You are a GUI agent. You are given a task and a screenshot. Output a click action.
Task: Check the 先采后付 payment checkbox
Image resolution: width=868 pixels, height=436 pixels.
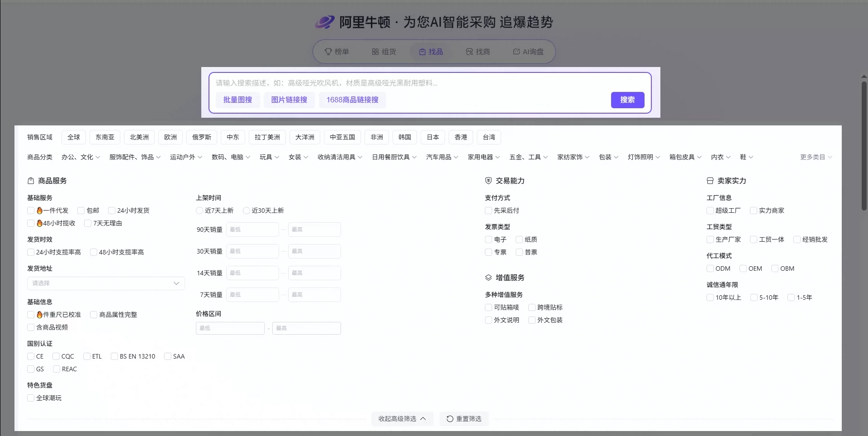point(489,211)
